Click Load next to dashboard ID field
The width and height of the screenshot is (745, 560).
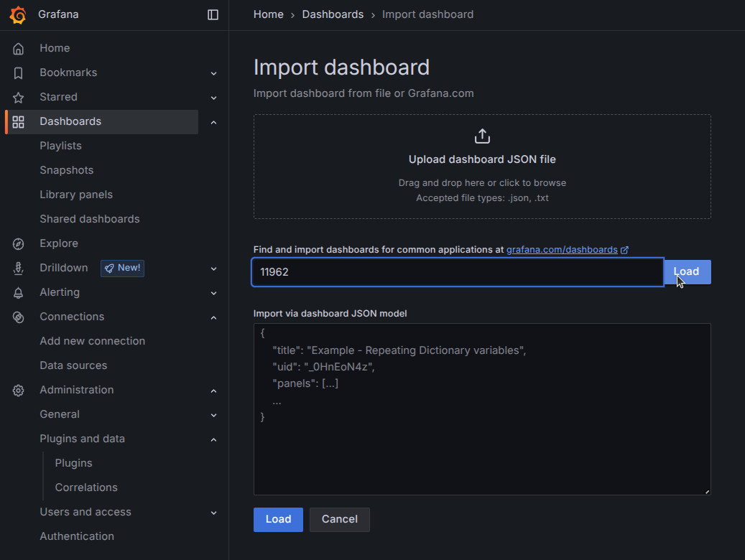click(687, 272)
